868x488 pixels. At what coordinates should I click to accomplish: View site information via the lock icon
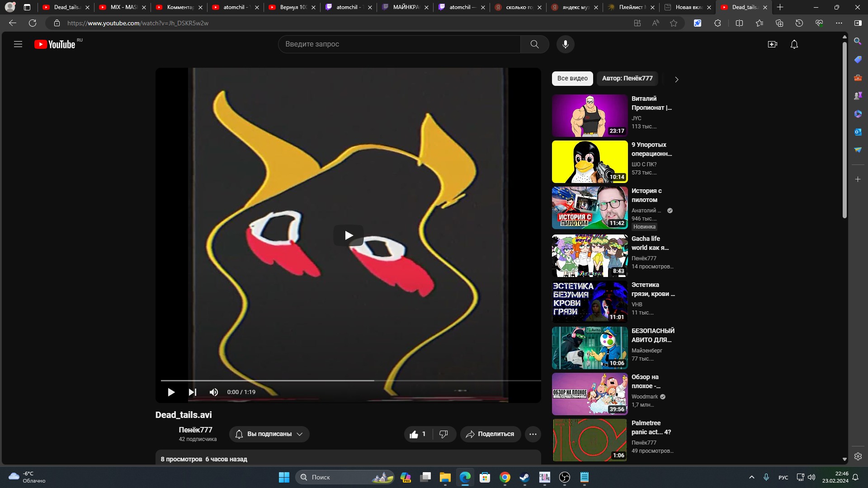(x=57, y=23)
